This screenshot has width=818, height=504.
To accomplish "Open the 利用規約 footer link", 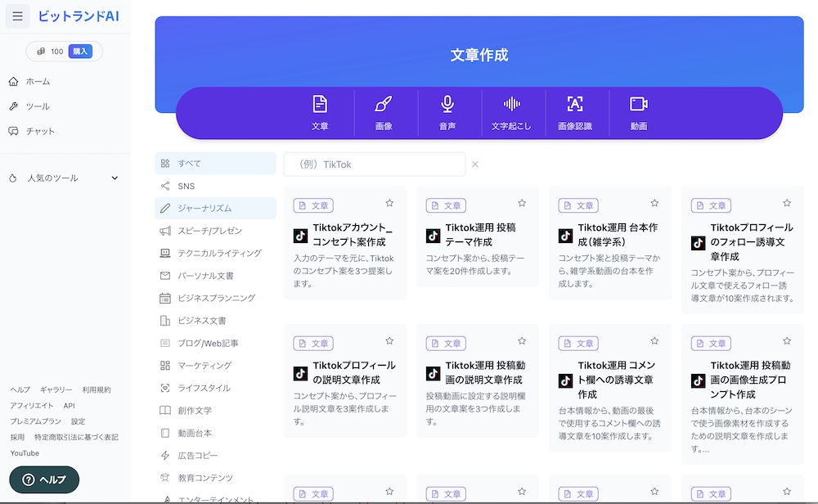I will pyautogui.click(x=97, y=389).
